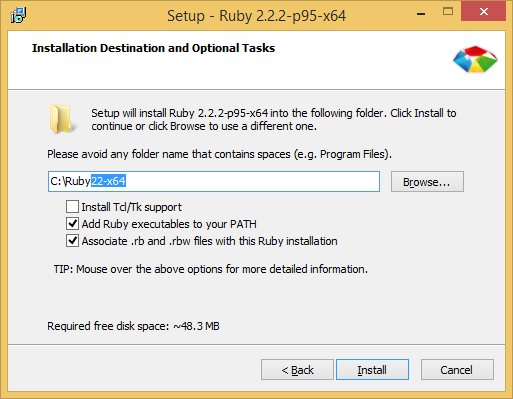Viewport: 513px width, 399px height.
Task: Click the Required free disk space text
Action: coord(133,326)
